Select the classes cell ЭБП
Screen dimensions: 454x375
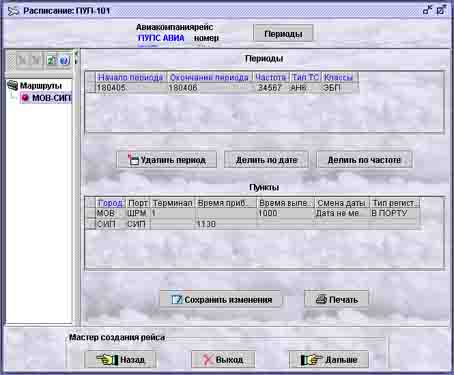(339, 88)
